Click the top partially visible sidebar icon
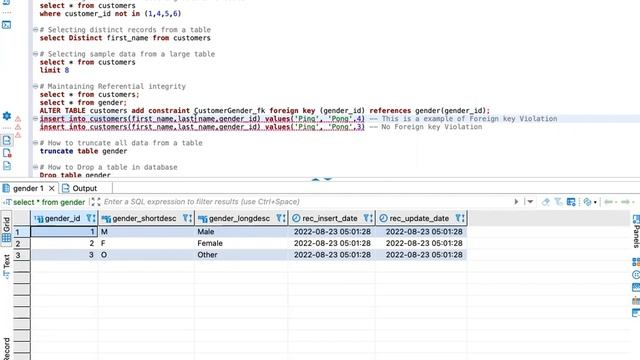This screenshot has height=360, width=640. (x=7, y=2)
